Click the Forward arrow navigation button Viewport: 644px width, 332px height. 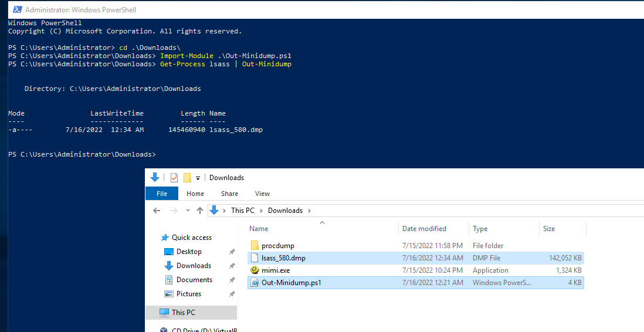coord(174,211)
